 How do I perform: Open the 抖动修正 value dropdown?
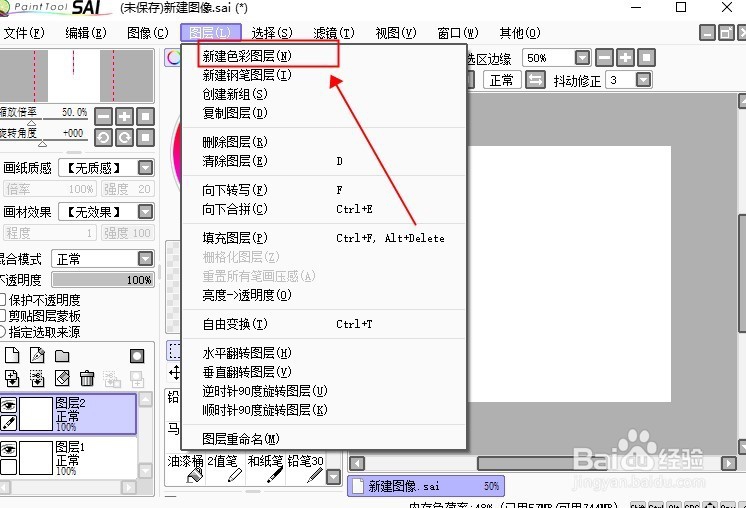(x=643, y=80)
